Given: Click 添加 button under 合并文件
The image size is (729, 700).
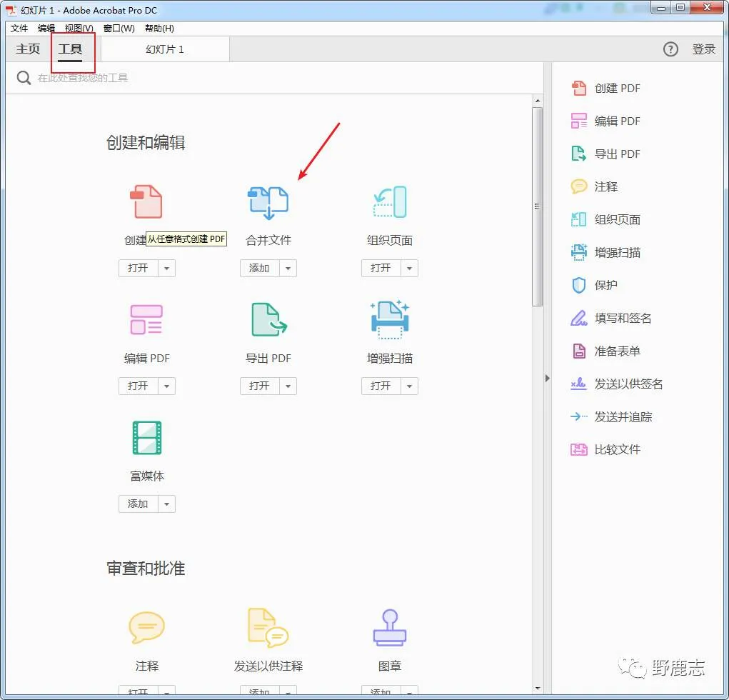Looking at the screenshot, I should click(x=259, y=269).
